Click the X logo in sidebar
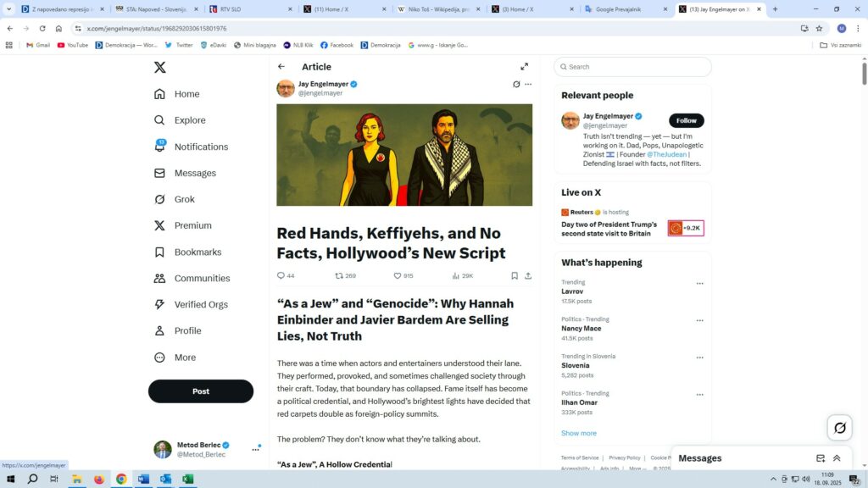This screenshot has height=488, width=868. click(x=159, y=68)
